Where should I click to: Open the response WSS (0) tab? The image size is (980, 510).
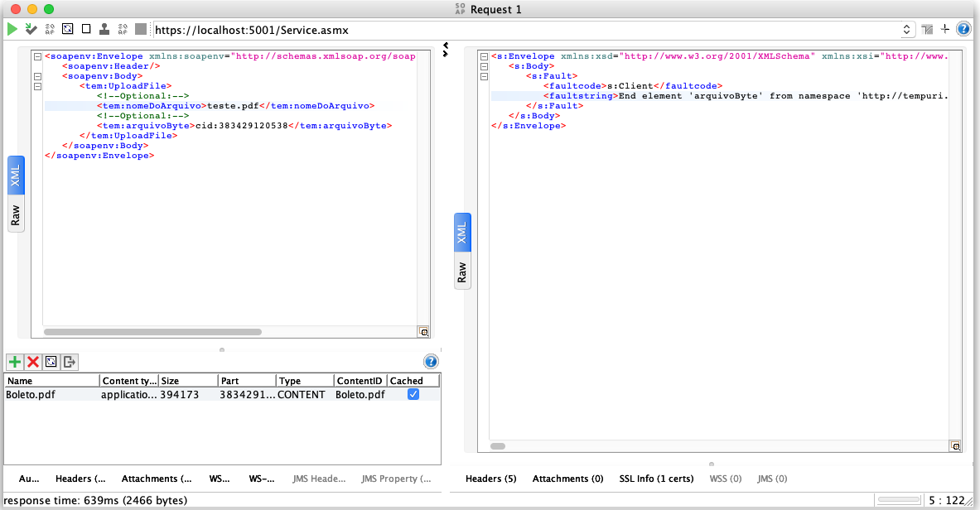tap(725, 479)
